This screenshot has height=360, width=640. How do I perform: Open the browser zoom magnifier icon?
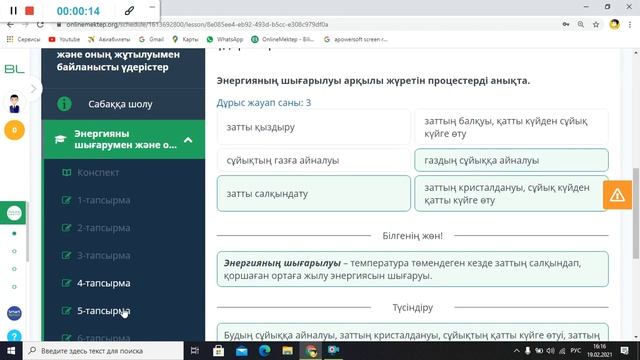(x=580, y=24)
